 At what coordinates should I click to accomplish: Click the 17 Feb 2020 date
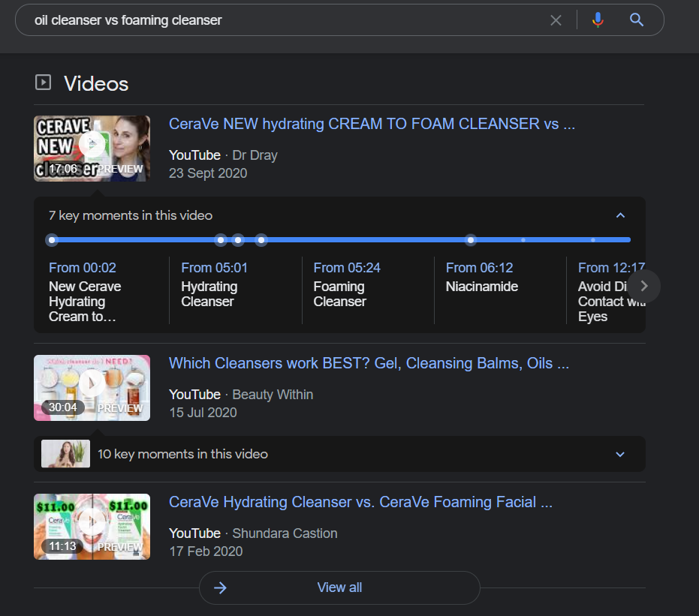(x=206, y=551)
